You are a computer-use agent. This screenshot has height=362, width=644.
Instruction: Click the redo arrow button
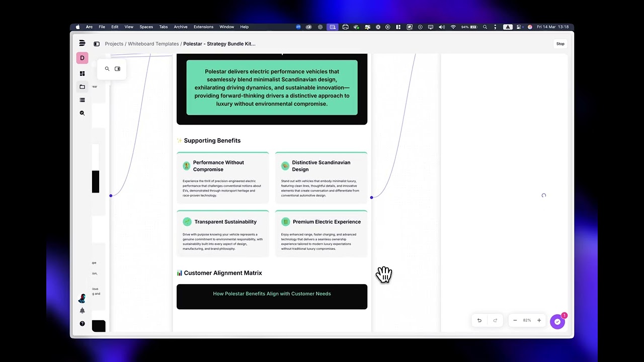(x=495, y=320)
